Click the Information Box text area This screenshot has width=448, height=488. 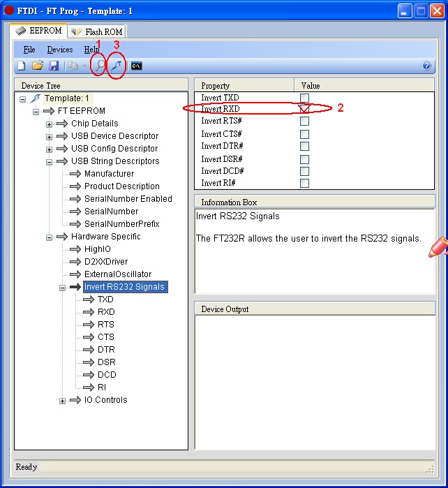coord(315,251)
